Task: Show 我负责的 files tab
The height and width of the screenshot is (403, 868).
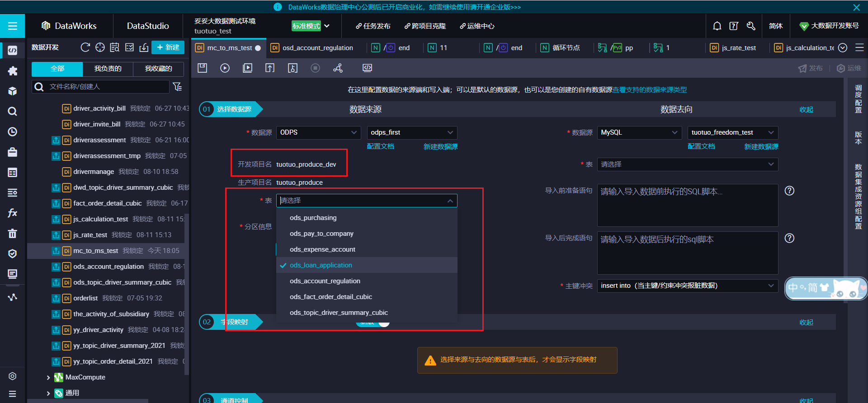Action: coord(108,69)
